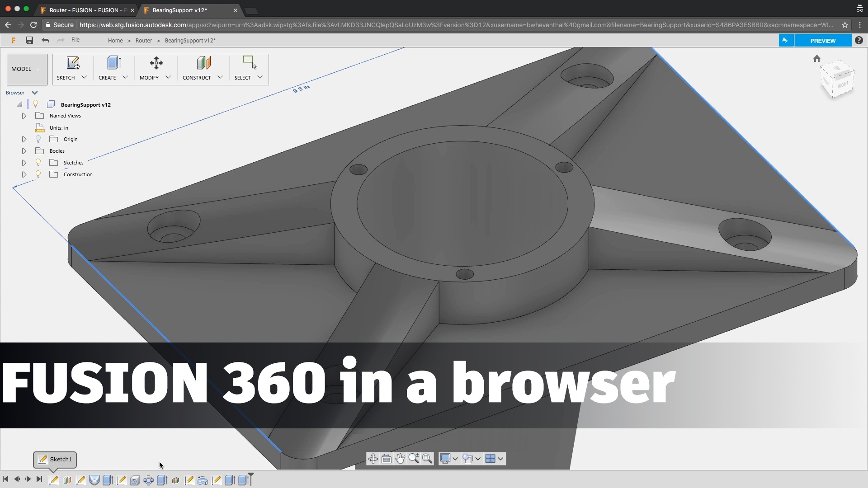This screenshot has height=488, width=868.
Task: Click the Modify tool in ribbon
Action: point(153,68)
